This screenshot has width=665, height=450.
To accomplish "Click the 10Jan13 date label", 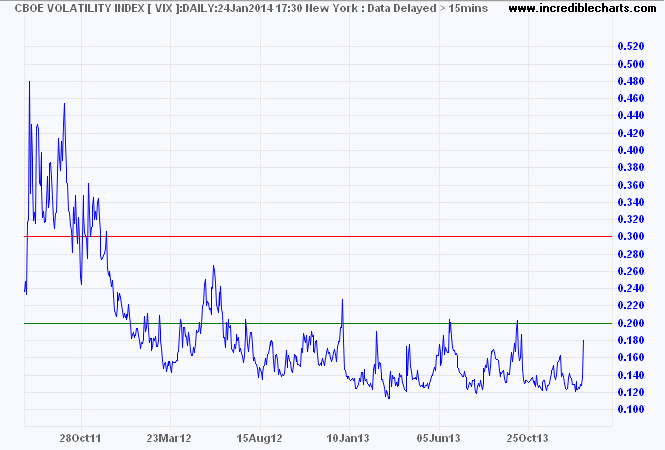I will 349,438.
